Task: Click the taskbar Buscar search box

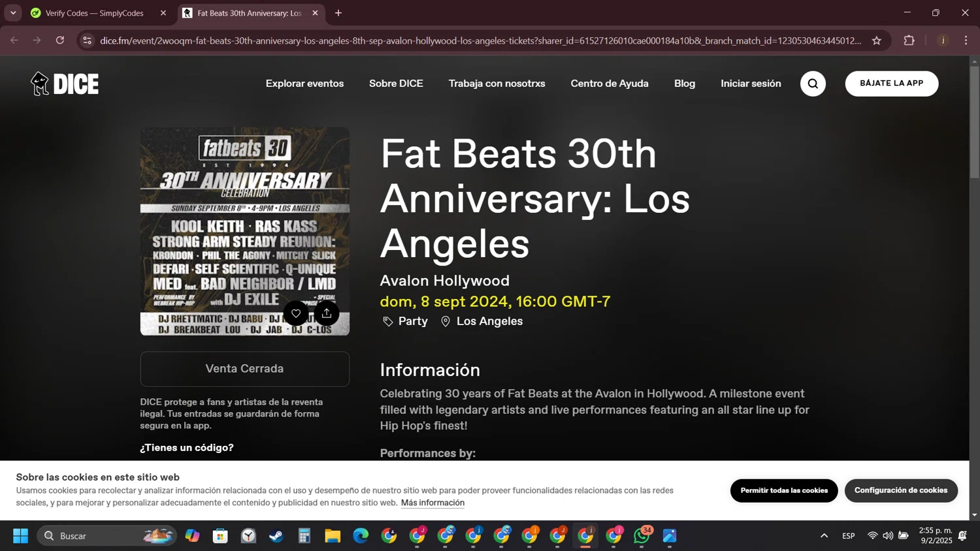Action: click(x=107, y=536)
